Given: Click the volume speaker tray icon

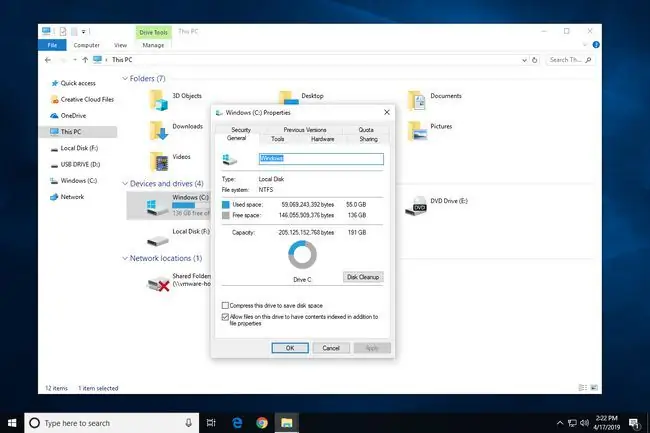Looking at the screenshot, I should [x=585, y=423].
